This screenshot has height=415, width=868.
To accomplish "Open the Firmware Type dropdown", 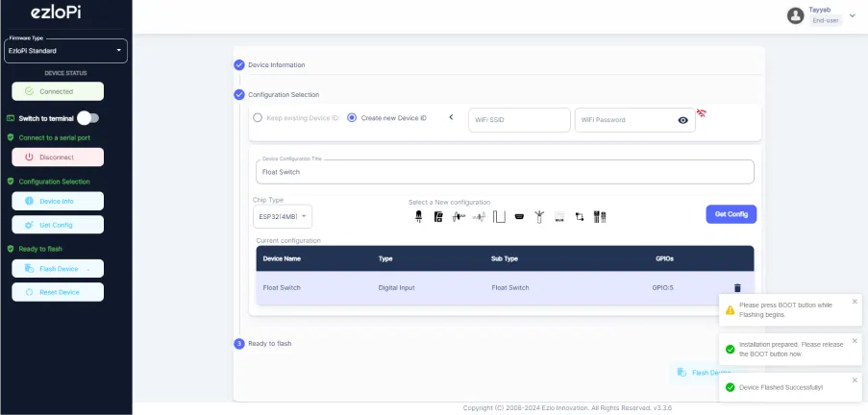I will [x=66, y=51].
